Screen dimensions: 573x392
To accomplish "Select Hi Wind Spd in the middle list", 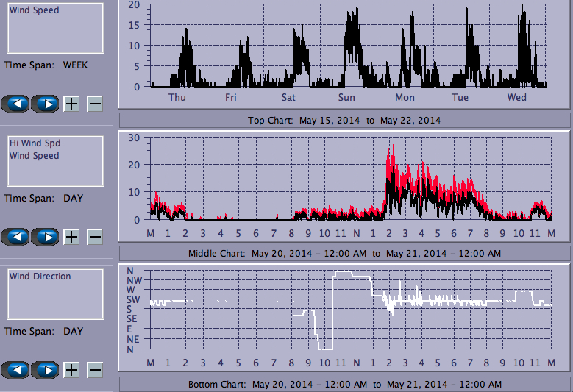I will [34, 143].
